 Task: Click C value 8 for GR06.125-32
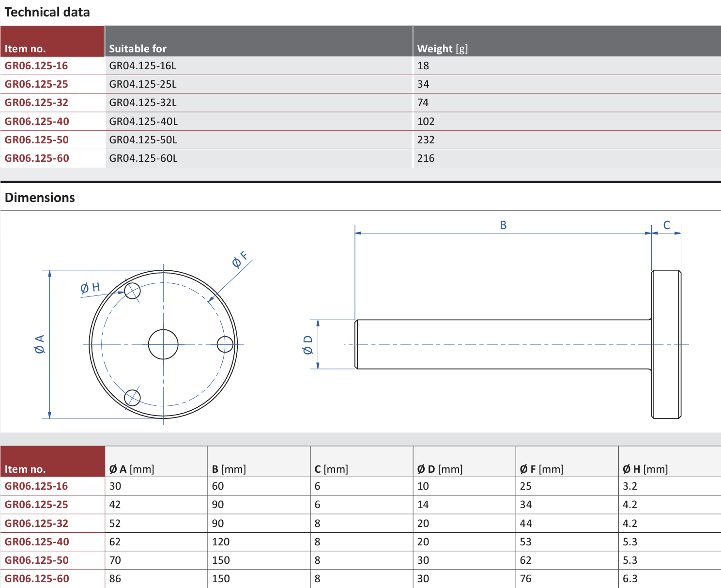318,524
